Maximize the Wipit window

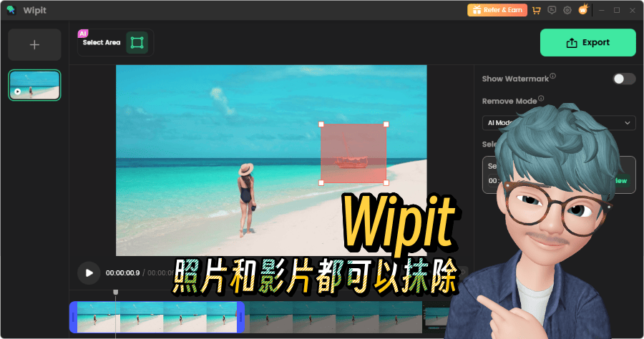tap(617, 10)
